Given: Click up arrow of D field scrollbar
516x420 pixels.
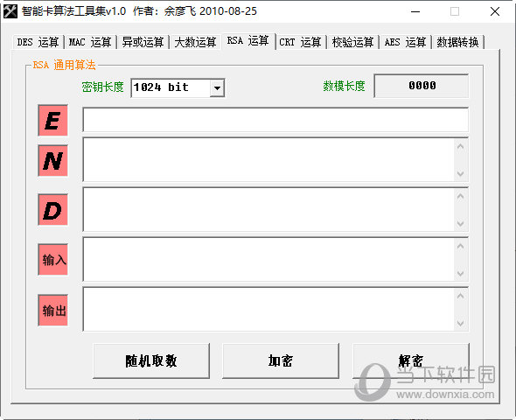Looking at the screenshot, I should 461,197.
